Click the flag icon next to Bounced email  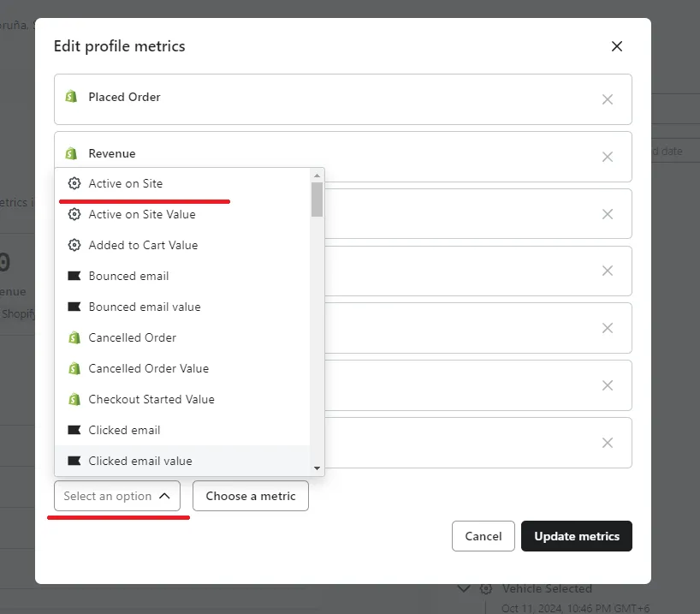[x=74, y=276]
